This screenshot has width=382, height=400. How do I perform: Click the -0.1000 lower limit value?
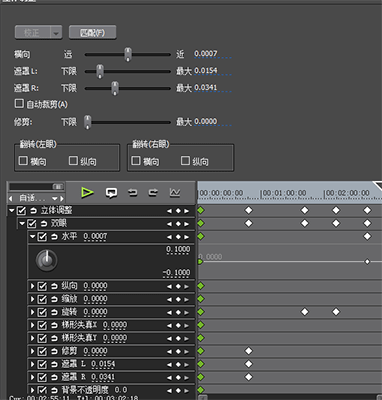click(x=176, y=273)
